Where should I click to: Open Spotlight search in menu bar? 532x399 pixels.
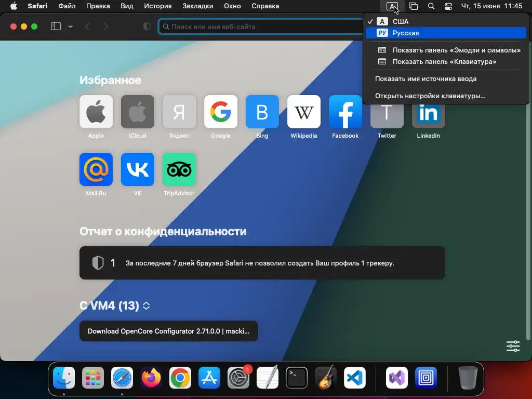point(431,6)
